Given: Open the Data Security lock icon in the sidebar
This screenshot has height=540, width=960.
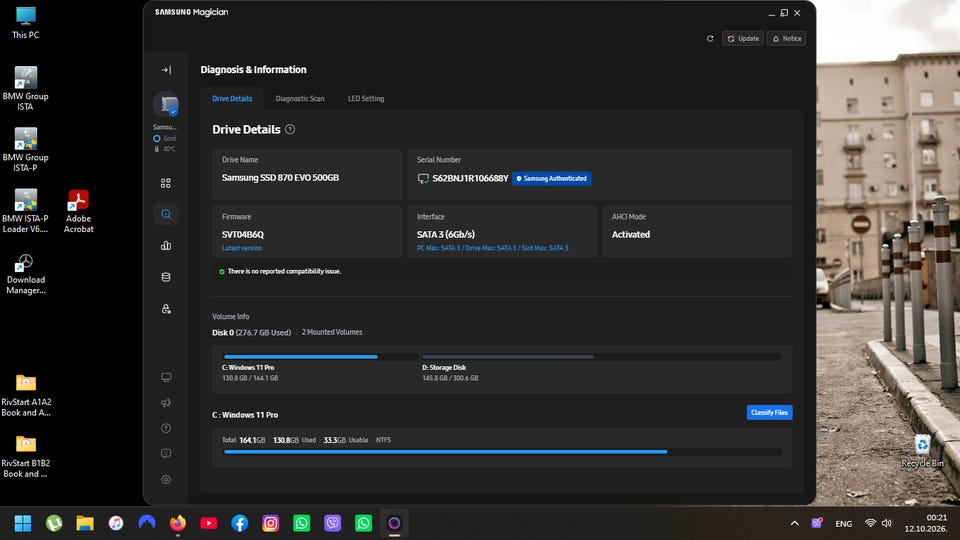Looking at the screenshot, I should click(x=166, y=309).
